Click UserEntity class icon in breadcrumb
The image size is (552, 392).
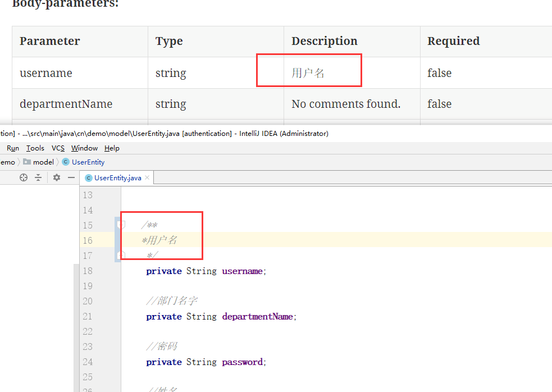[66, 162]
